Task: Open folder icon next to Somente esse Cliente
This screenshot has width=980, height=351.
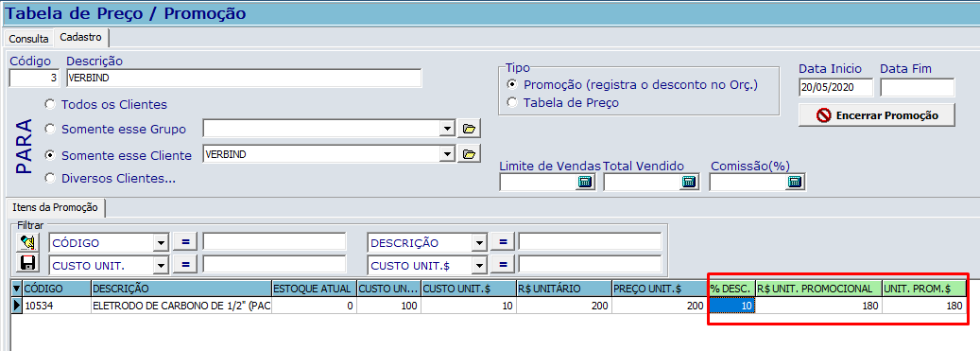Action: (x=469, y=153)
